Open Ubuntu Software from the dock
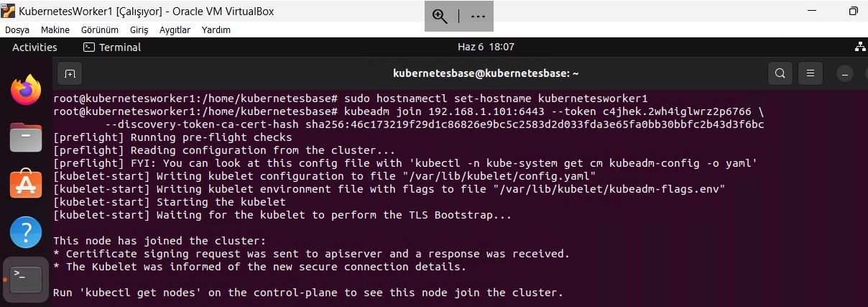The height and width of the screenshot is (307, 868). tap(26, 184)
